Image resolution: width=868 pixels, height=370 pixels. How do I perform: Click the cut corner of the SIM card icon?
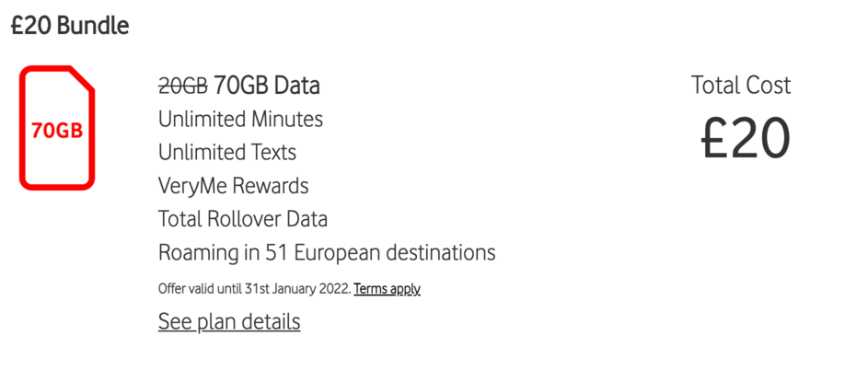click(84, 78)
